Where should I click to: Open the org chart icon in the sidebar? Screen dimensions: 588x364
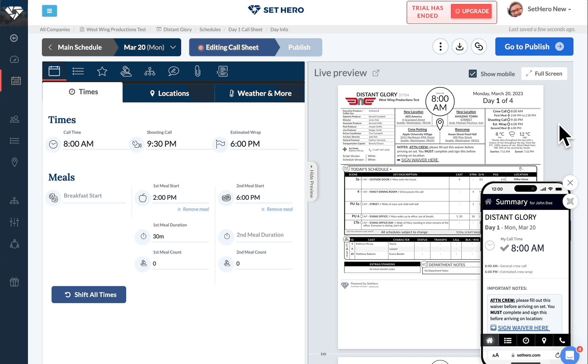coord(15,200)
